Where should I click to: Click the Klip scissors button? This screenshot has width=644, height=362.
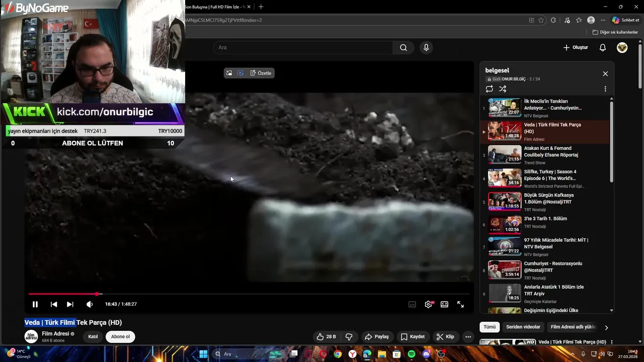[445, 337]
